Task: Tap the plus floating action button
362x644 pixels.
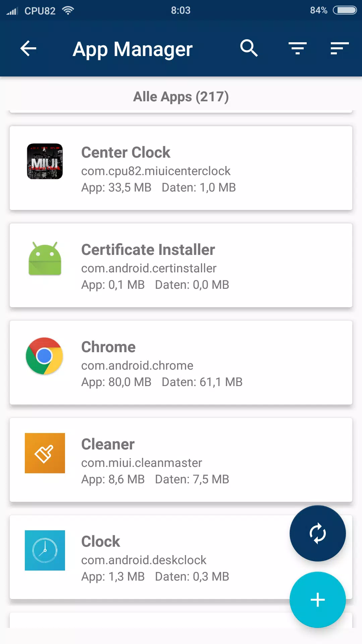Action: coord(318,600)
